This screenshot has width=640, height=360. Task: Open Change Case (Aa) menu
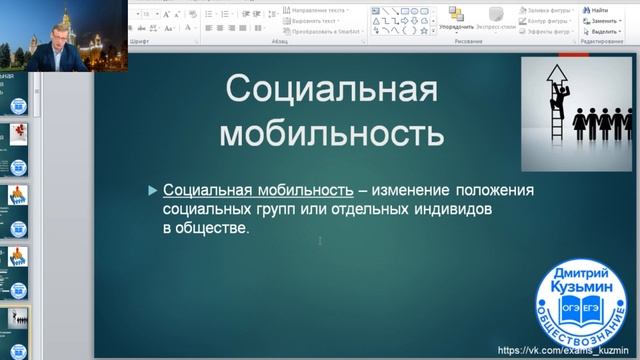169,28
